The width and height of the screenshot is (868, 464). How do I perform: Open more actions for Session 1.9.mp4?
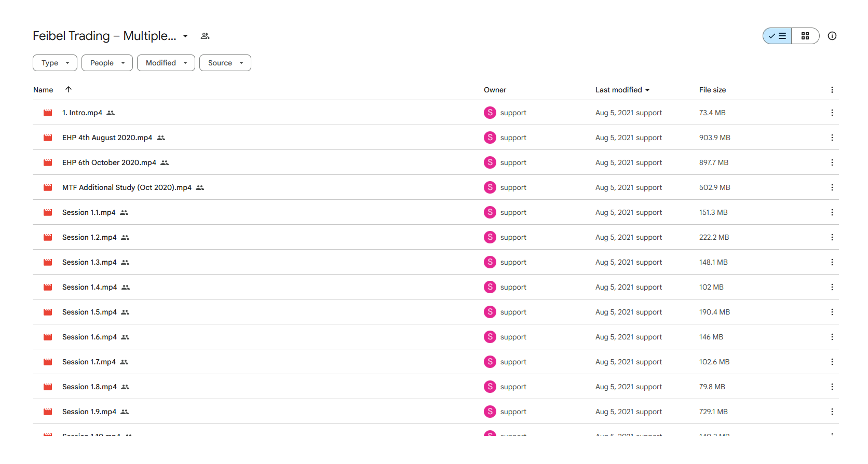click(832, 412)
